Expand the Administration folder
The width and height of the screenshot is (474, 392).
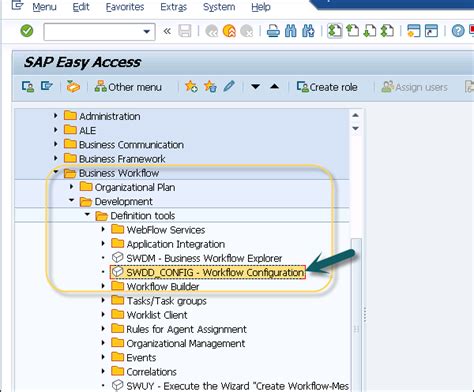click(x=56, y=116)
